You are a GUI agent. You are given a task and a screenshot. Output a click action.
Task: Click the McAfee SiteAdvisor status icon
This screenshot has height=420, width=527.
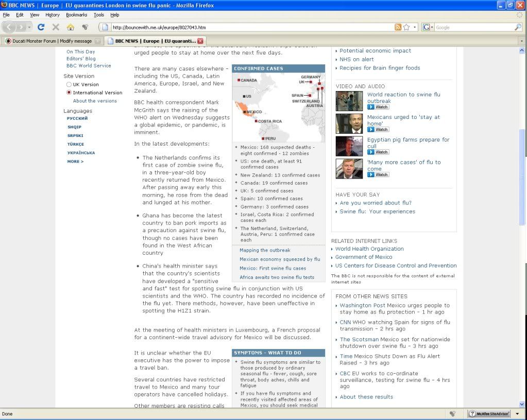[x=489, y=414]
